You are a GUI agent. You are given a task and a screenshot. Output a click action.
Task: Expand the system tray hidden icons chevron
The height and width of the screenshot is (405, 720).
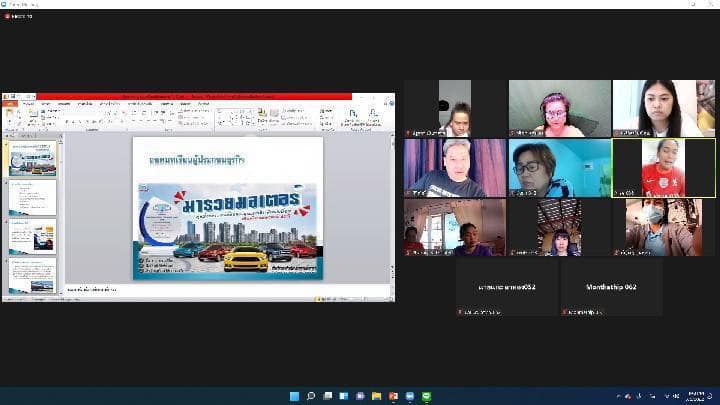[618, 396]
